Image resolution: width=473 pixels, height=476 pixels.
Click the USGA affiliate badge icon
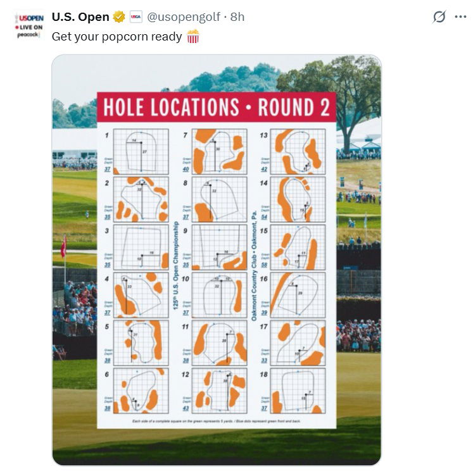[x=136, y=17]
